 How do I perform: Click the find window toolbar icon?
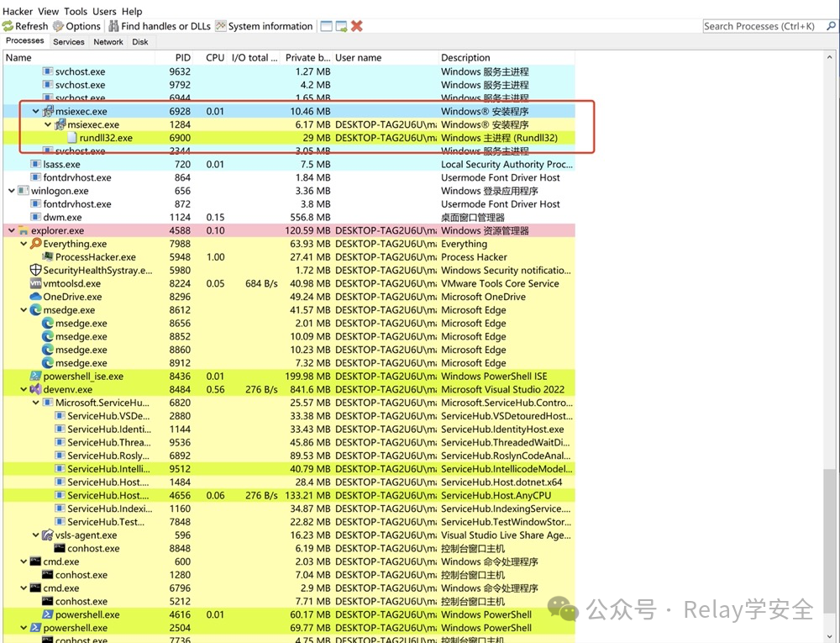click(x=342, y=26)
